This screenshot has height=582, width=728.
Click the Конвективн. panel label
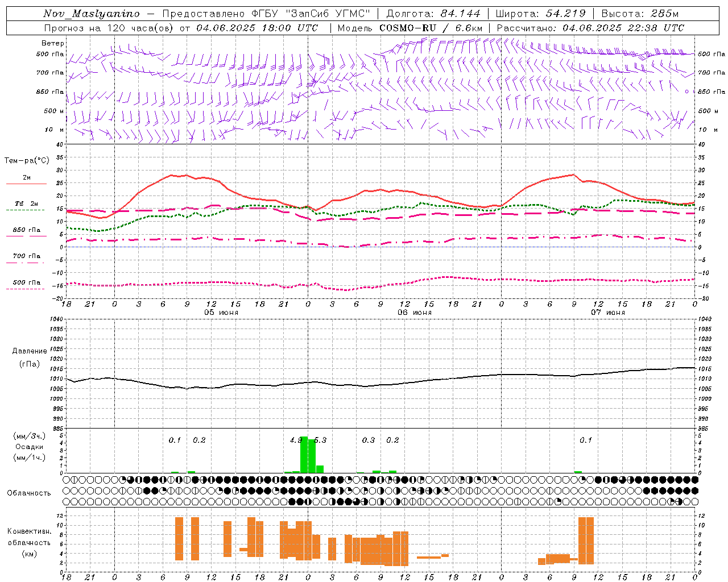pos(30,531)
